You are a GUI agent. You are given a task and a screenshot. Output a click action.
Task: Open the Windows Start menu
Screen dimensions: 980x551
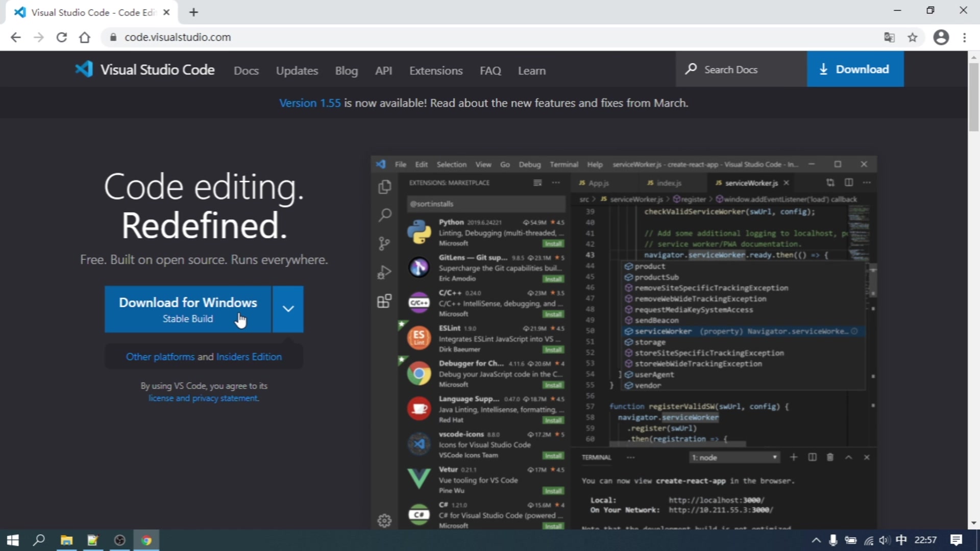coord(13,540)
